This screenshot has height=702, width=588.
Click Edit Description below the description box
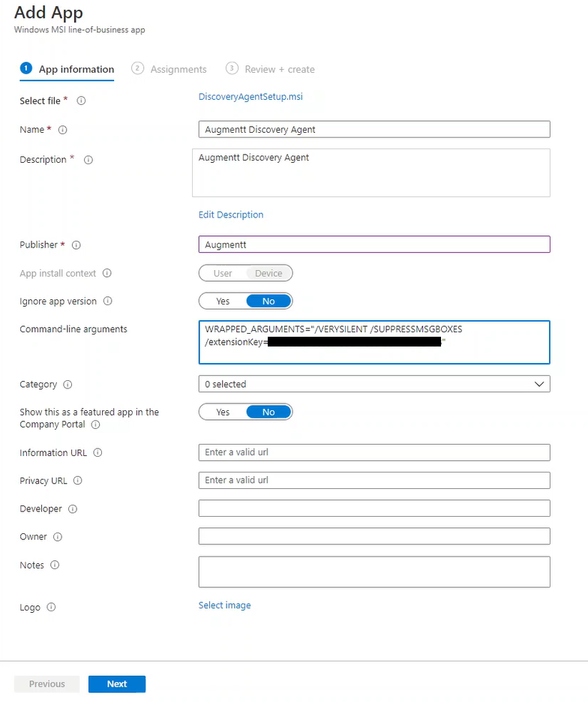tap(230, 214)
